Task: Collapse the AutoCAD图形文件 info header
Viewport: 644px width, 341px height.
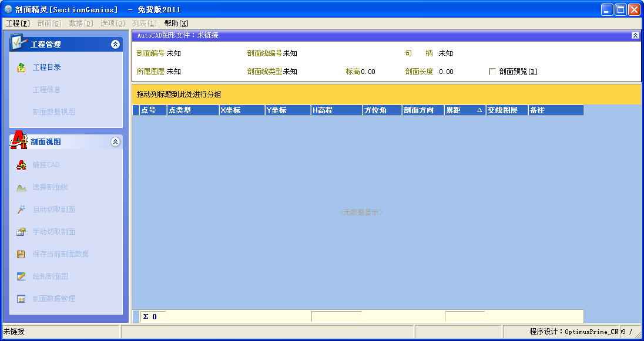Action: [635, 35]
